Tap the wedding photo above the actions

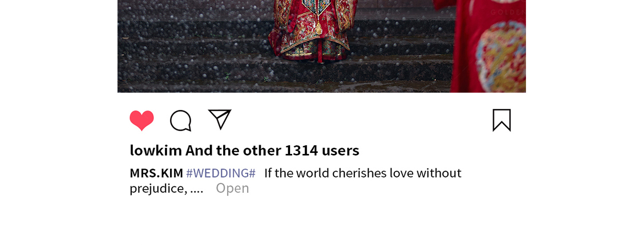click(321, 46)
